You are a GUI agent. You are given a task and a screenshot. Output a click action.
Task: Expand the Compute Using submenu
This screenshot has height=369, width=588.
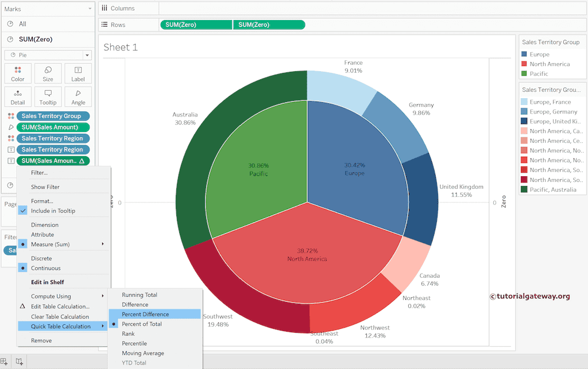(x=63, y=296)
